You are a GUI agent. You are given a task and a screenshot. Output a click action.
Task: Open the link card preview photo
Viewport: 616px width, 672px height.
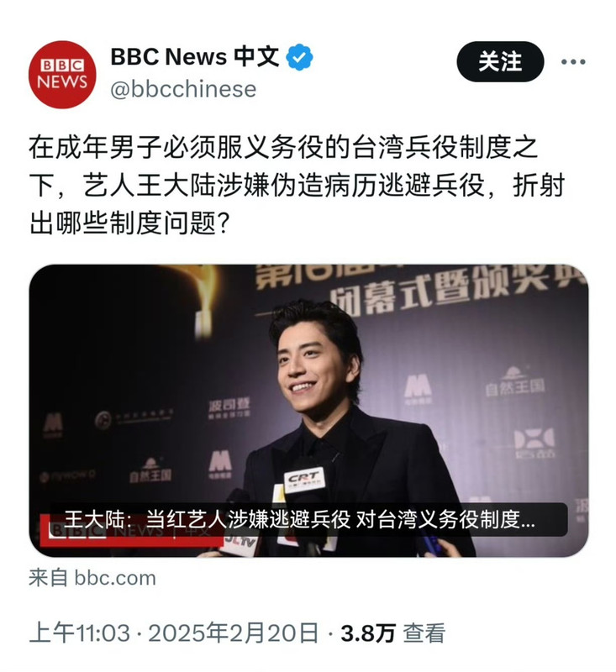tap(308, 411)
